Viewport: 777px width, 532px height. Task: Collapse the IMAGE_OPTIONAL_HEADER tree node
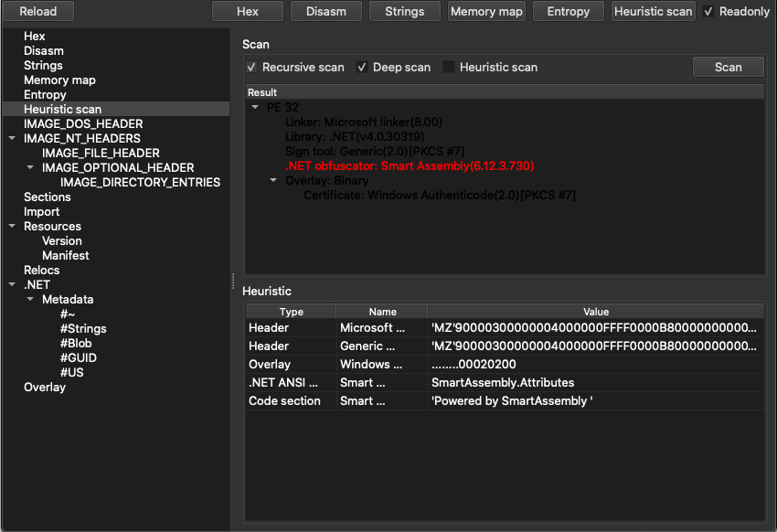tap(31, 167)
